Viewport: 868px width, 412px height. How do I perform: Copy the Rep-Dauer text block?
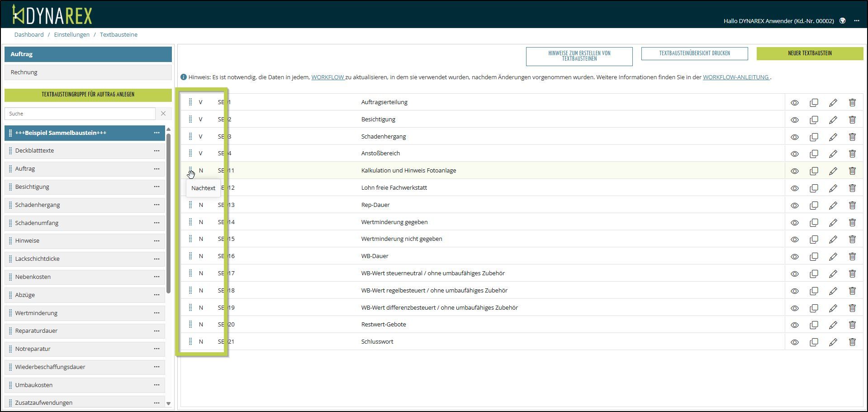coord(814,206)
